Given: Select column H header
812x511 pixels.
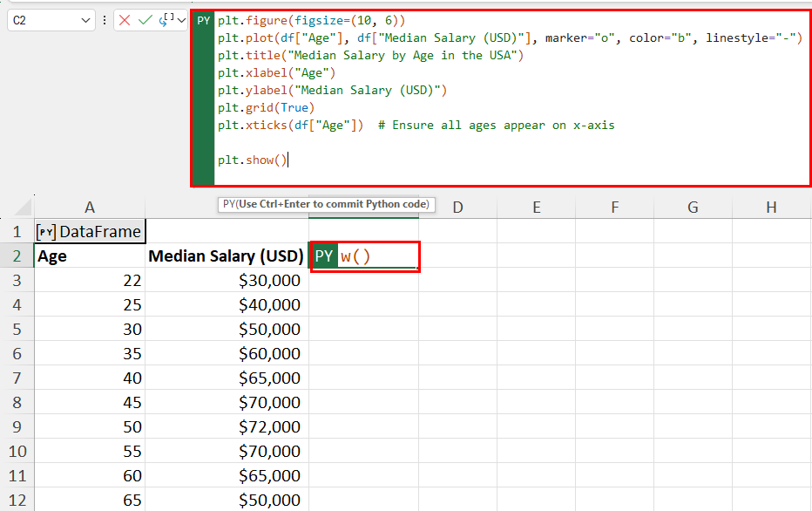Looking at the screenshot, I should tap(772, 208).
